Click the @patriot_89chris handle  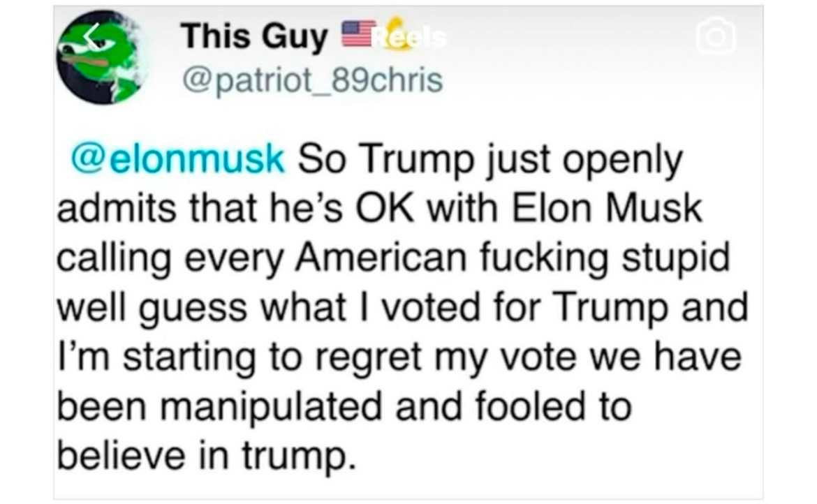(311, 80)
